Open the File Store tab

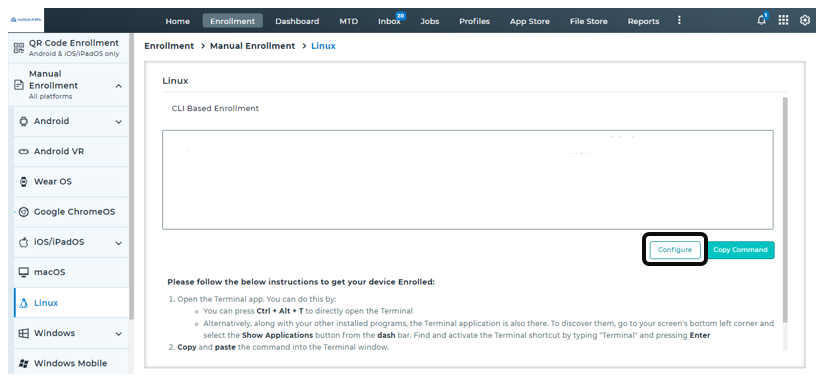pyautogui.click(x=588, y=21)
